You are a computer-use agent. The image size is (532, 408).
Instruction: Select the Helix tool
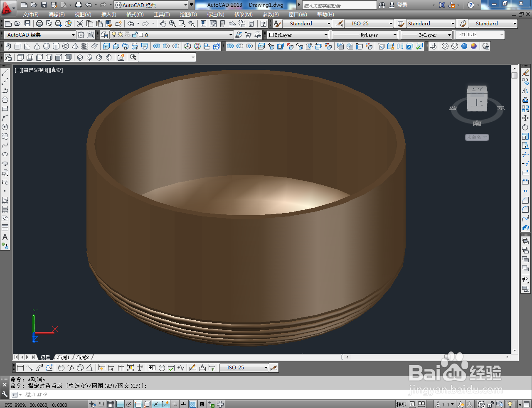85,46
